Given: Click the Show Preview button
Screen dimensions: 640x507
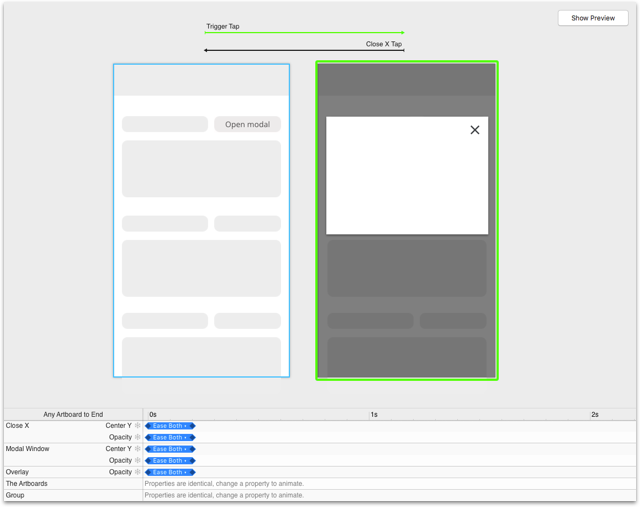Looking at the screenshot, I should [593, 18].
